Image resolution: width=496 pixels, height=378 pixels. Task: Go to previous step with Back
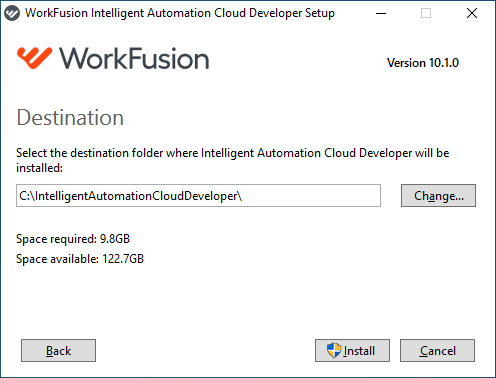tap(58, 350)
